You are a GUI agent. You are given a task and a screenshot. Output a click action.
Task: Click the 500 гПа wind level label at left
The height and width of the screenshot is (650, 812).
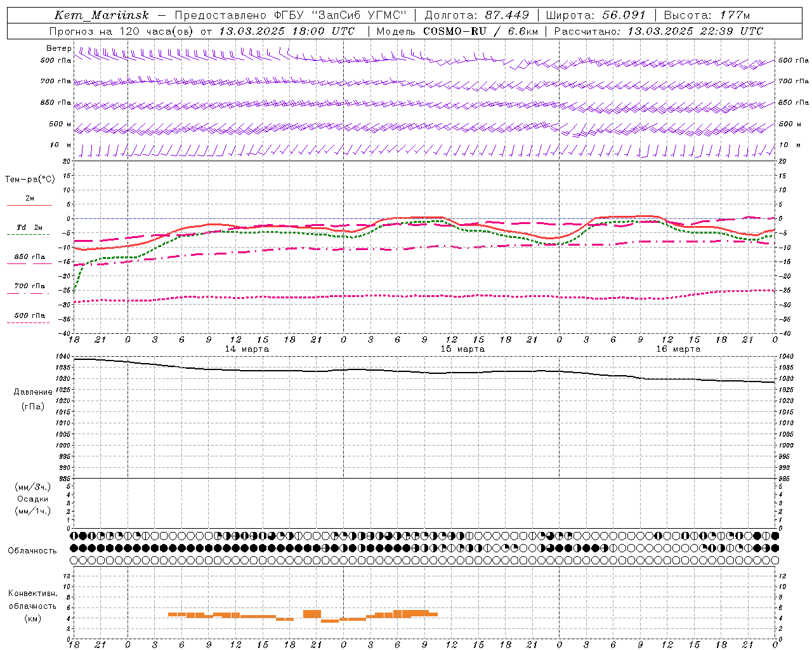click(56, 60)
